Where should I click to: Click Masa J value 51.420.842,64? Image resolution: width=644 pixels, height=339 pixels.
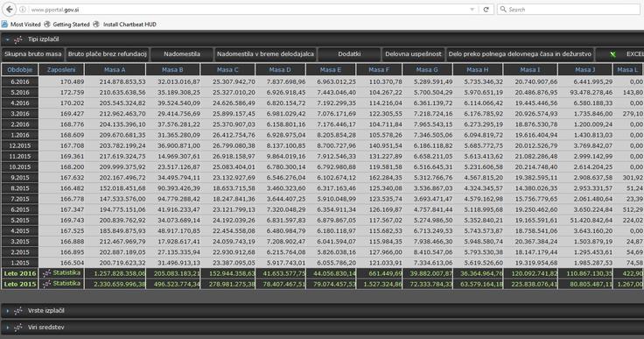[x=591, y=221]
